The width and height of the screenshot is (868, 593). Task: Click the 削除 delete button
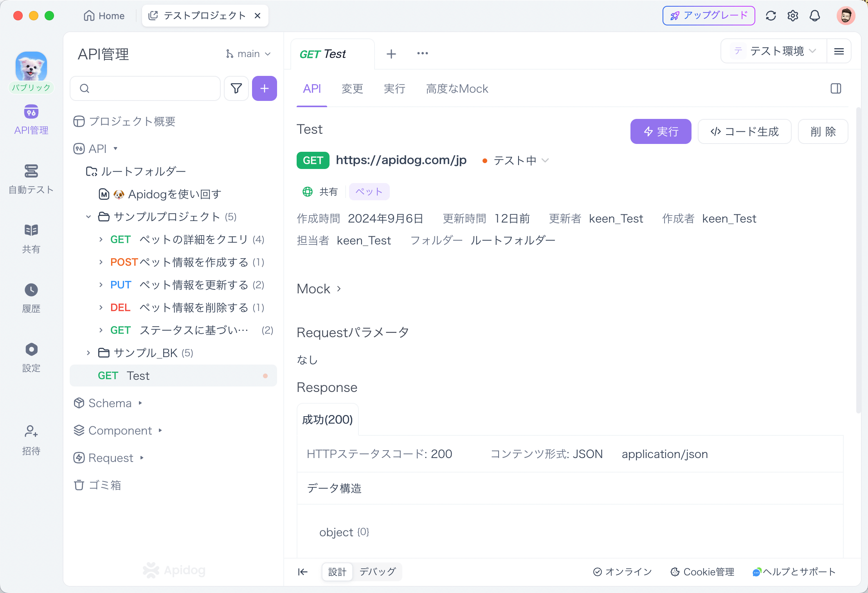click(823, 131)
